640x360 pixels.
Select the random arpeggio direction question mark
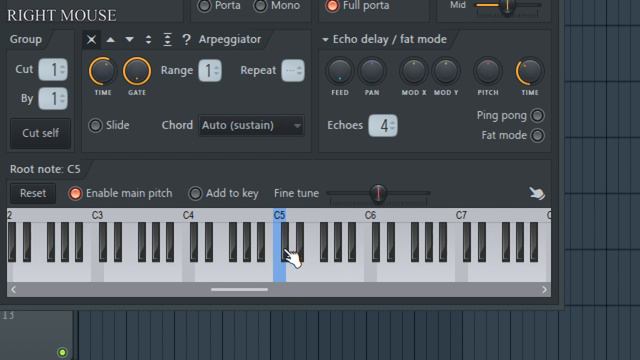[x=186, y=40]
